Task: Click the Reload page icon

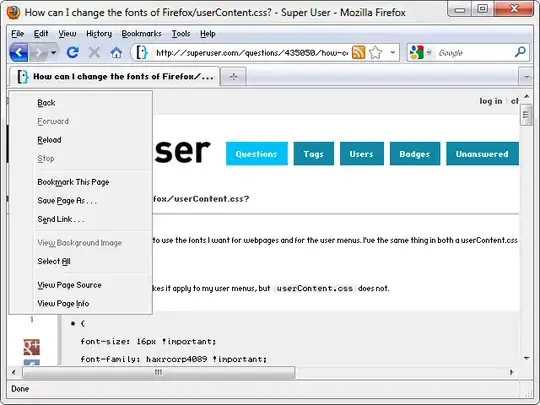Action: [x=73, y=52]
